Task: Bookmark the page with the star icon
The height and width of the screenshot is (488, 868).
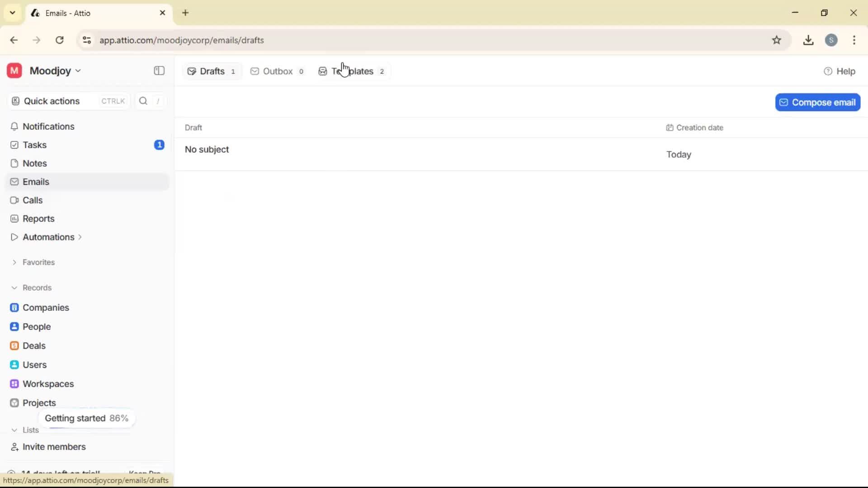Action: click(x=777, y=40)
